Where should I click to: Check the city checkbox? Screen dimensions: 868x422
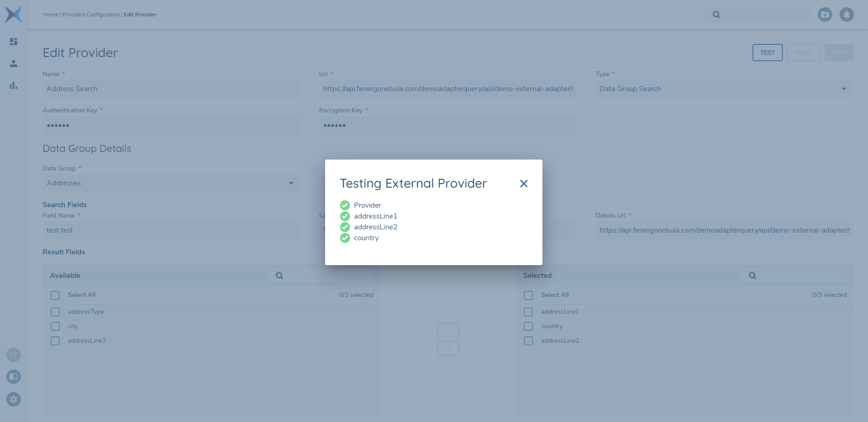(55, 326)
